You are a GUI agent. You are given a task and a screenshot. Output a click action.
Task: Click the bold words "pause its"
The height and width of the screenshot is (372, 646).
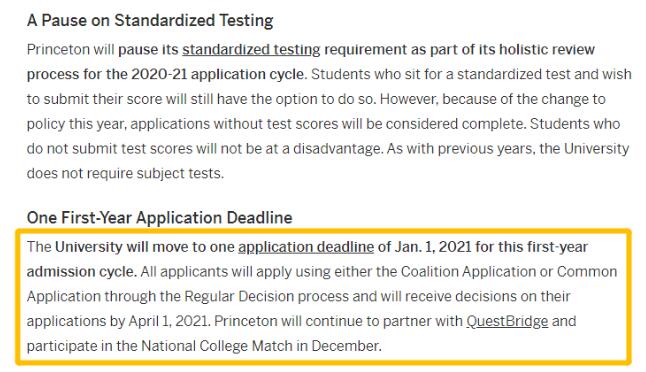(148, 49)
